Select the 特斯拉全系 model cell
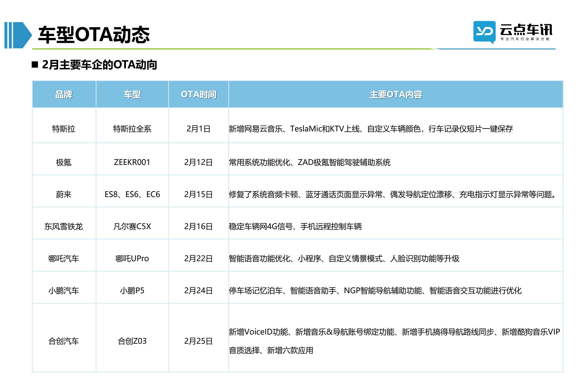The height and width of the screenshot is (392, 588). [132, 126]
